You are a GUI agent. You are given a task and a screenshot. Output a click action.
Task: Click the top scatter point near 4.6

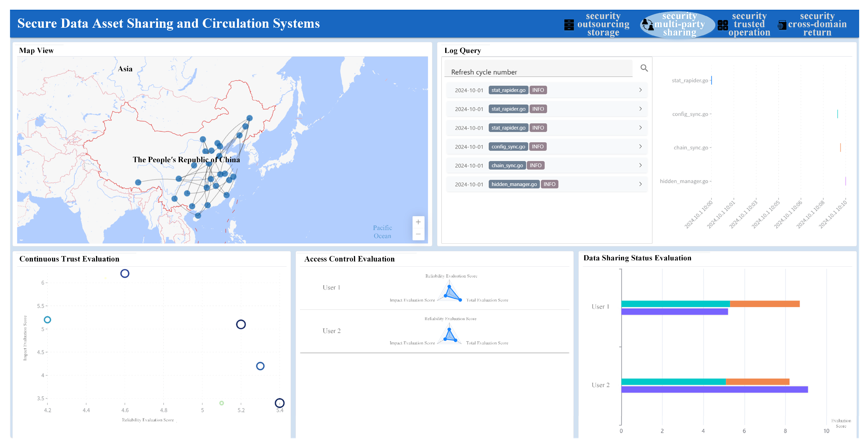coord(125,273)
